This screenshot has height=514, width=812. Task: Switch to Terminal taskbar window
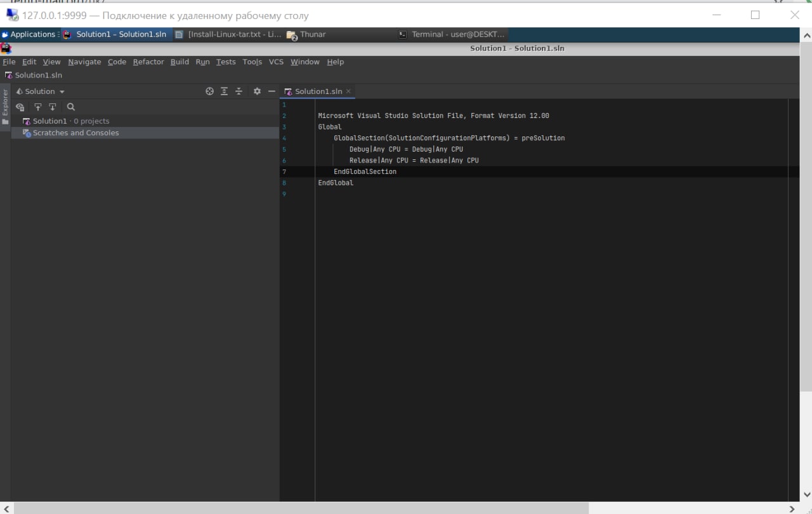pyautogui.click(x=452, y=34)
